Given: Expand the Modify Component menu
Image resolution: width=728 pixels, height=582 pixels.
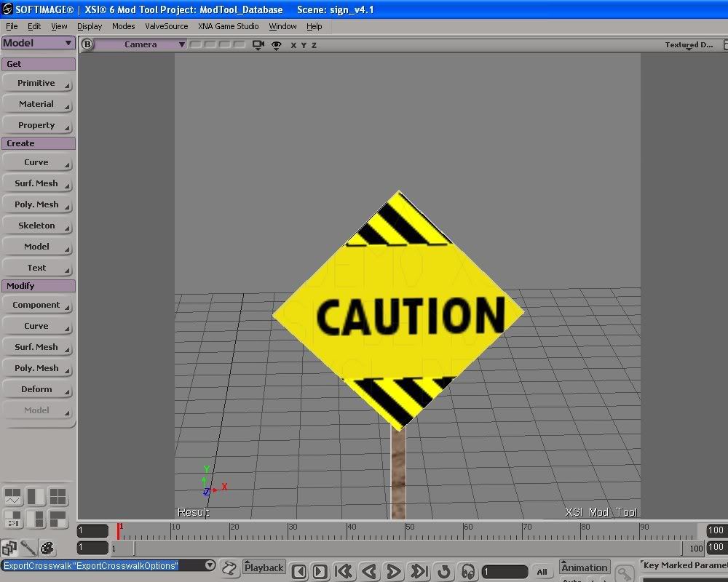Looking at the screenshot, I should [37, 305].
